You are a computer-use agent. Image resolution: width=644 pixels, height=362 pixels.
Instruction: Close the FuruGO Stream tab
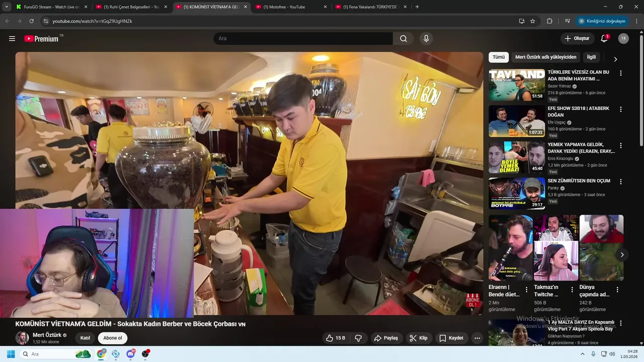point(86,7)
